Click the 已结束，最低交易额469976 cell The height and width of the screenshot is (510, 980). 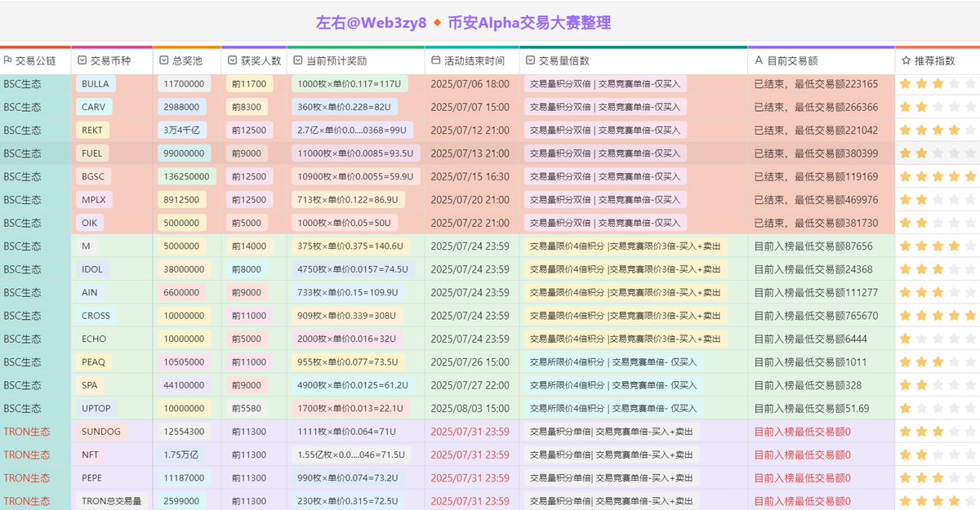(x=821, y=199)
